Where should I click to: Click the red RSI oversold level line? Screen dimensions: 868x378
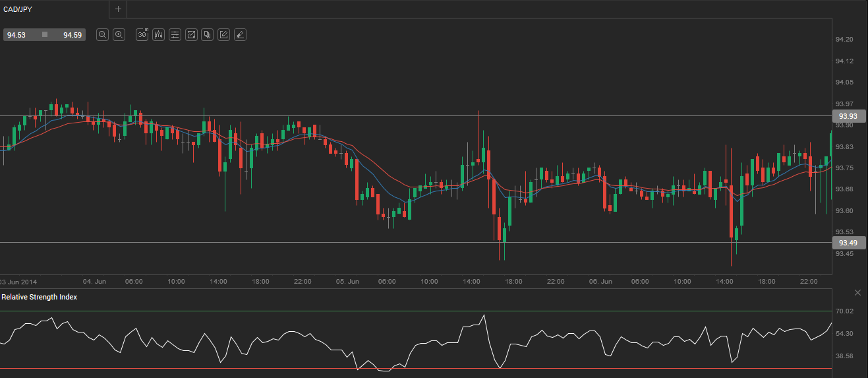coord(264,368)
